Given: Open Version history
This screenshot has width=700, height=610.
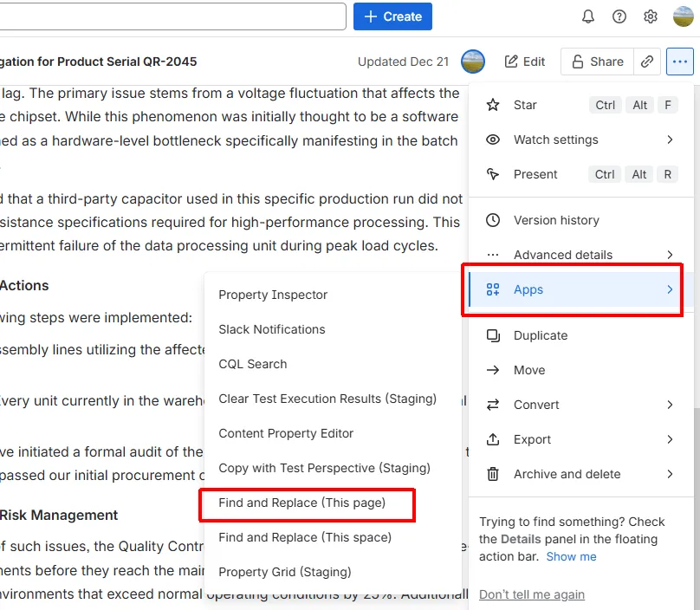Looking at the screenshot, I should coord(556,220).
